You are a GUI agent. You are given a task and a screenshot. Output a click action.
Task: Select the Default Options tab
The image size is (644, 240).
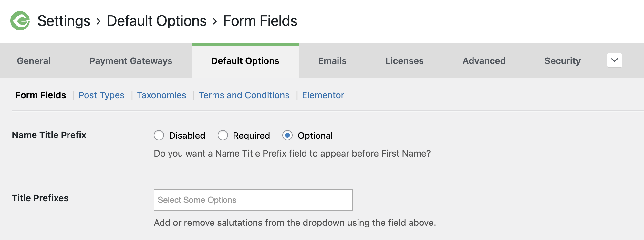(x=245, y=61)
